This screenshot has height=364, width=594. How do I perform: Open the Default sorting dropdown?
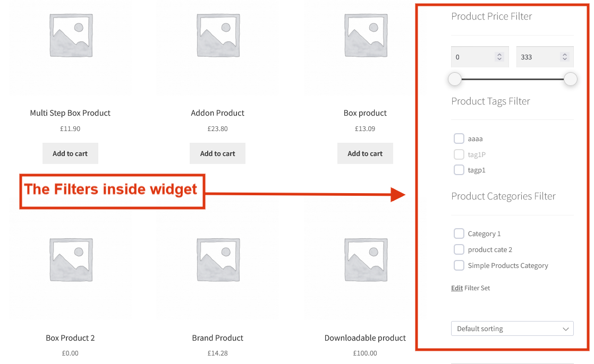[512, 329]
